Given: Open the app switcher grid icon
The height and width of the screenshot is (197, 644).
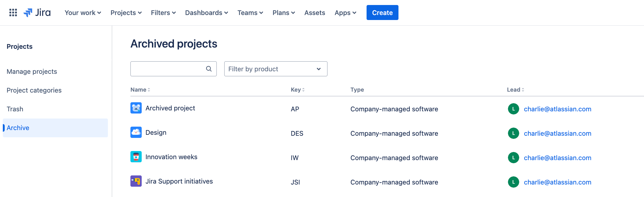Looking at the screenshot, I should coord(13,13).
